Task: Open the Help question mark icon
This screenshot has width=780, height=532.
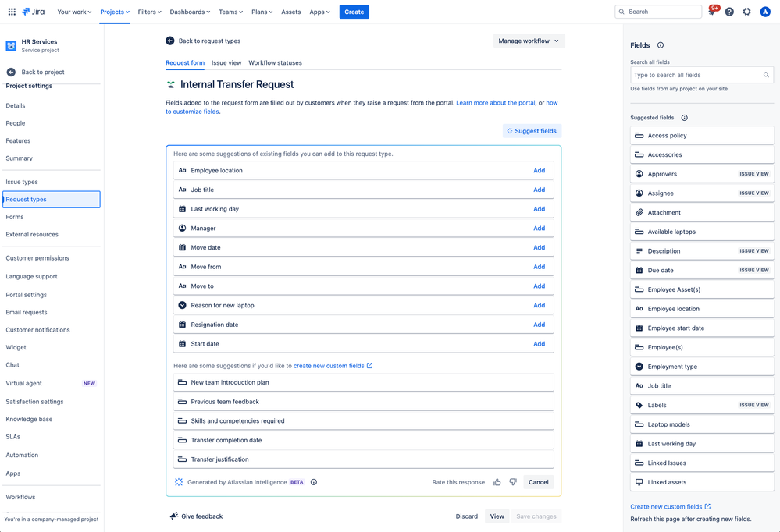Action: click(729, 12)
